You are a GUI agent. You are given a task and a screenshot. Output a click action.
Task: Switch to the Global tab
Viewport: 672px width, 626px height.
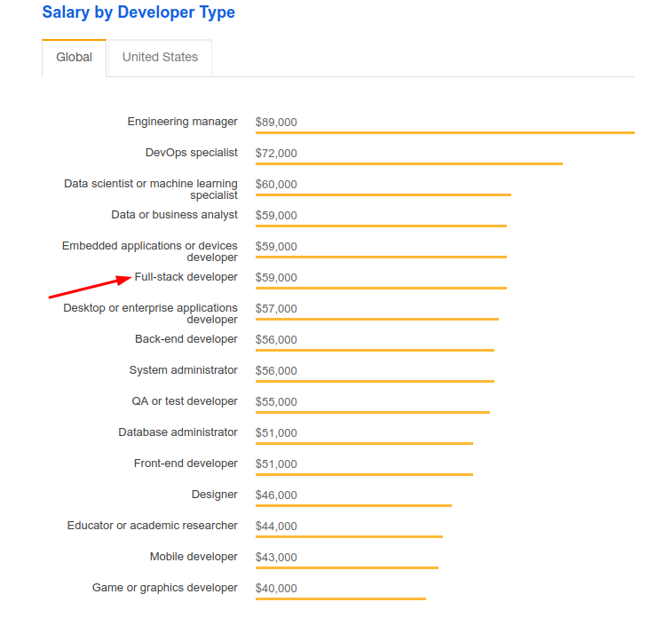75,58
